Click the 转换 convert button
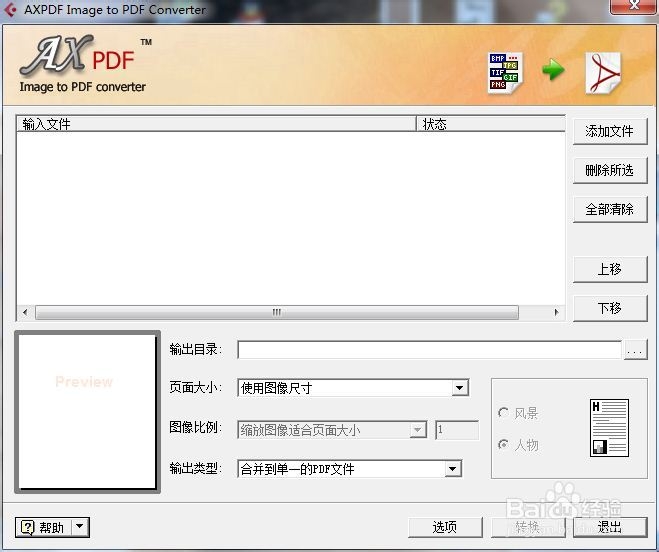 [x=528, y=527]
